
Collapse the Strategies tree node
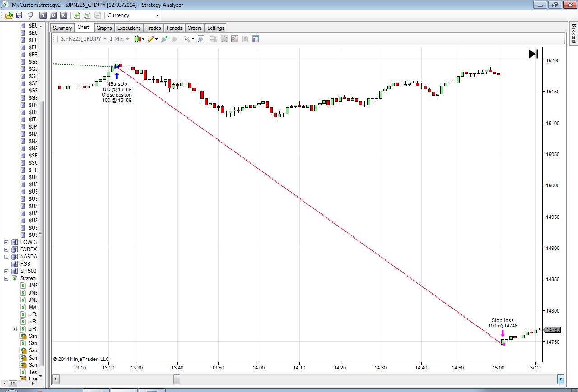(x=6, y=278)
